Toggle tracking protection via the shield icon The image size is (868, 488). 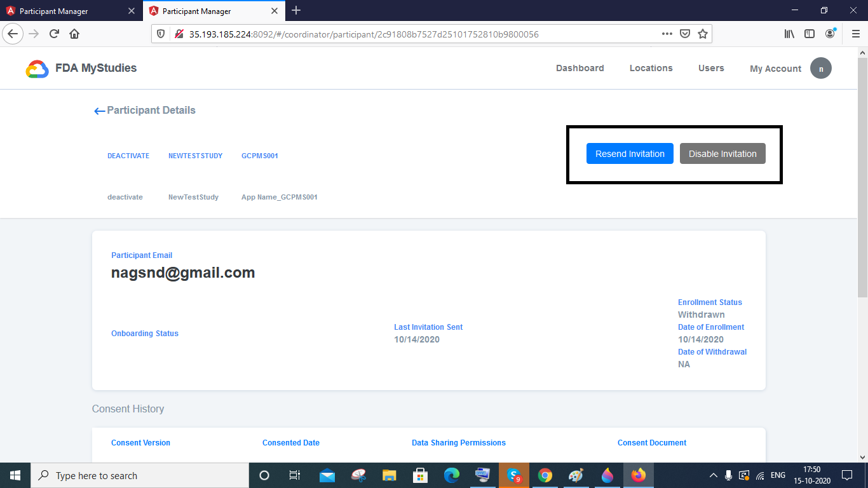point(160,34)
